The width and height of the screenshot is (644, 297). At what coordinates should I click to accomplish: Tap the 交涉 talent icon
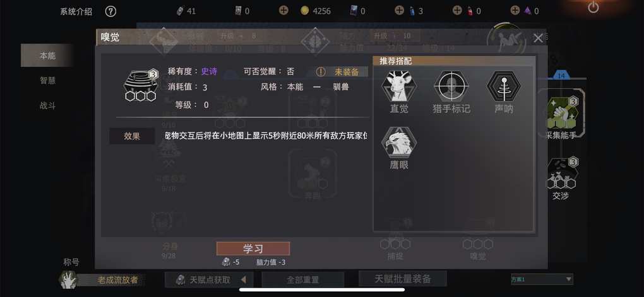click(x=561, y=173)
